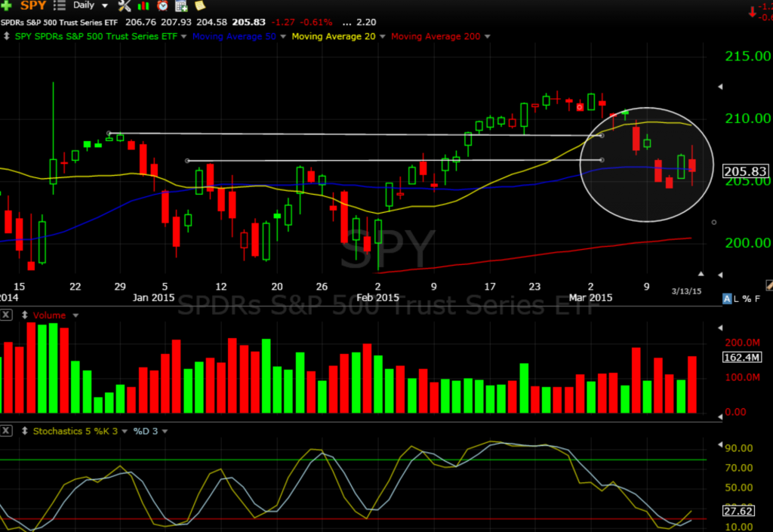Viewport: 773px width, 532px height.
Task: Click the left triangle atop the volume scale
Action: point(720,328)
